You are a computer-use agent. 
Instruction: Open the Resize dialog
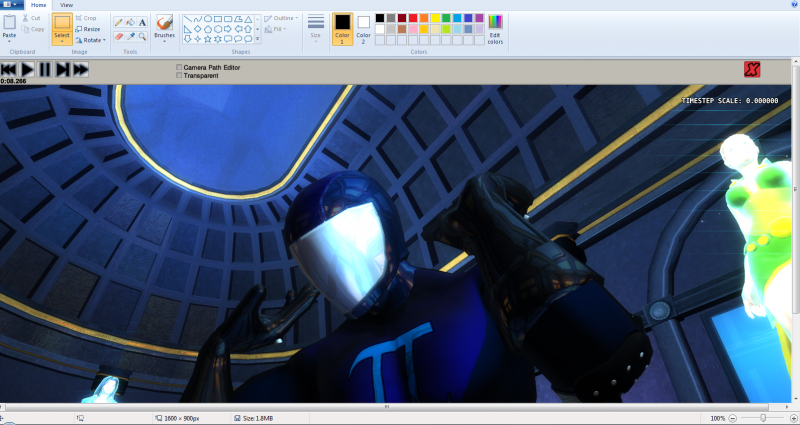88,29
